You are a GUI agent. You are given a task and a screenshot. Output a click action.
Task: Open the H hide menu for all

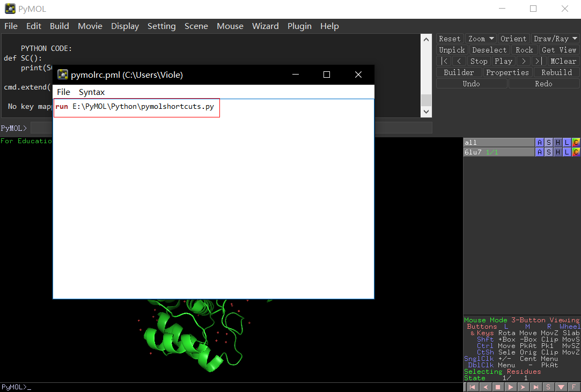coord(557,142)
